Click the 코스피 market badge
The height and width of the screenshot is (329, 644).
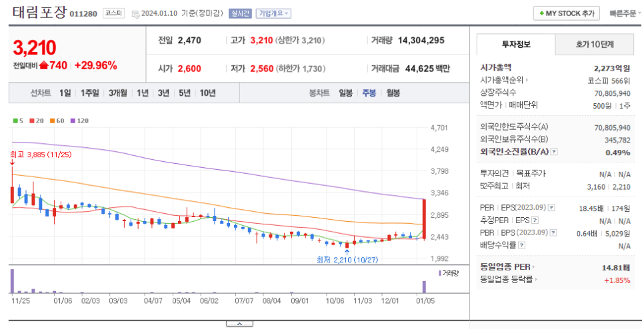point(113,13)
